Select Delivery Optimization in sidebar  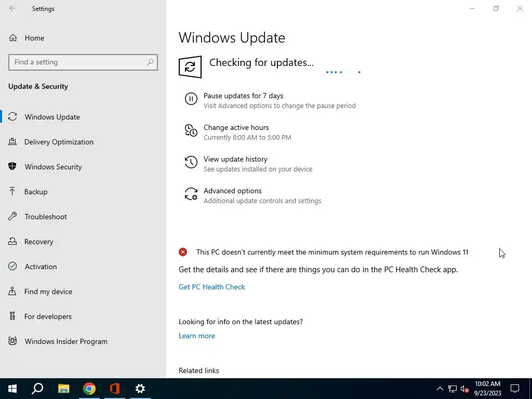tap(83, 142)
